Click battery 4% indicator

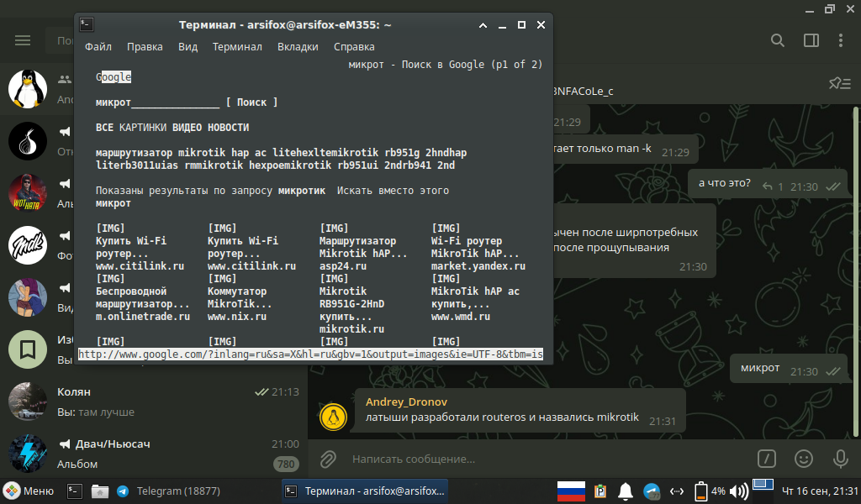710,491
